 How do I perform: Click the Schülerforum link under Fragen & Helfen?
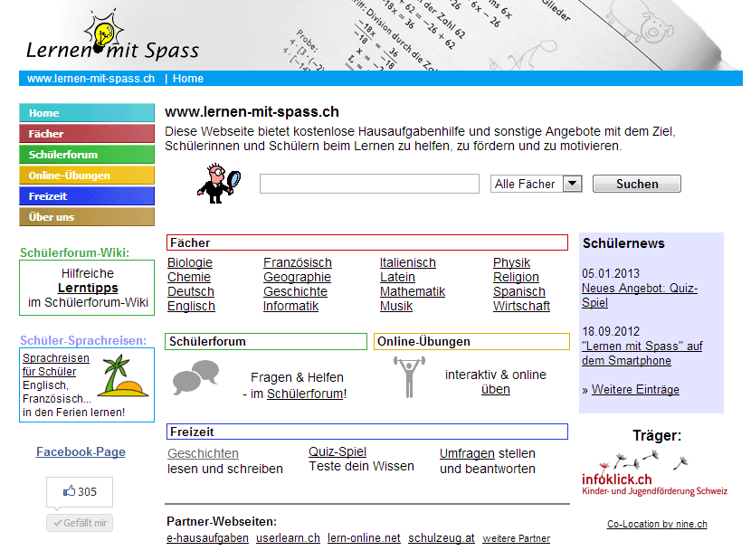click(305, 394)
